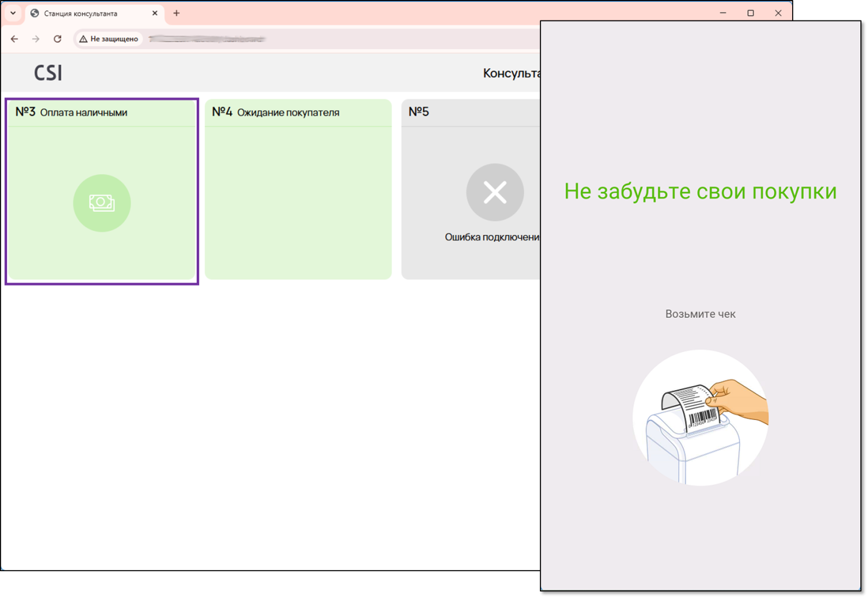Click the Возьмите чек text
This screenshot has width=868, height=598.
tap(700, 314)
